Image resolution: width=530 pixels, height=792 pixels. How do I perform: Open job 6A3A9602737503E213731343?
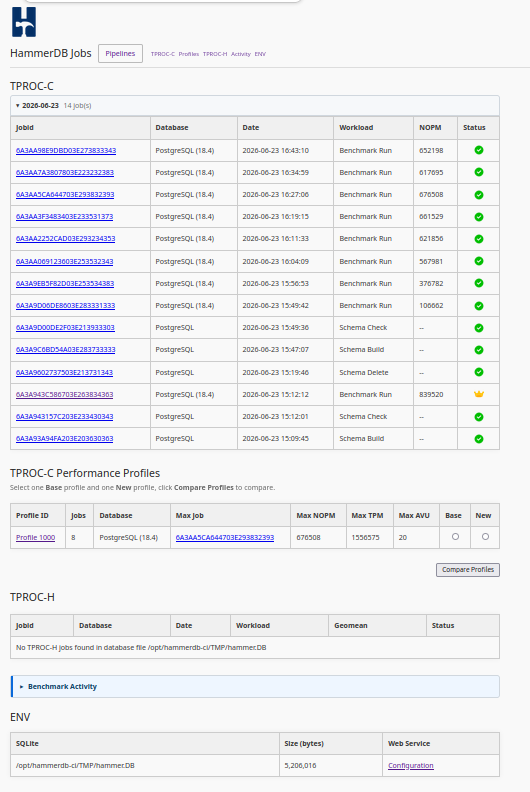(64, 372)
